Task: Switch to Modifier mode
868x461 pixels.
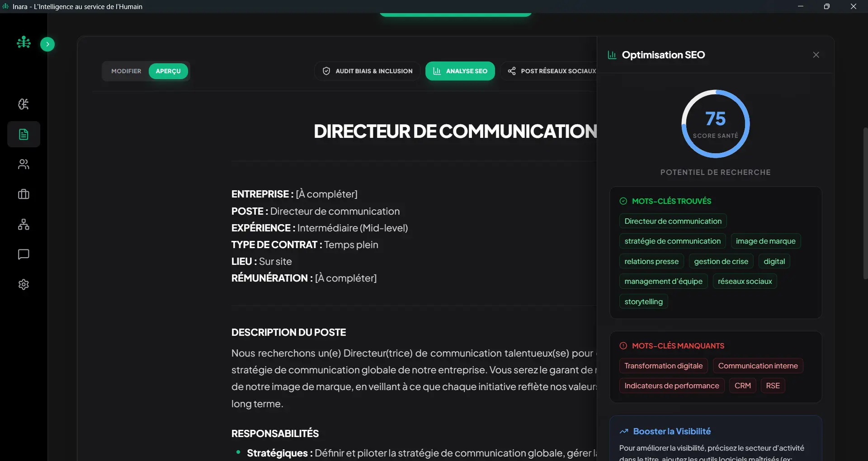Action: (x=126, y=71)
